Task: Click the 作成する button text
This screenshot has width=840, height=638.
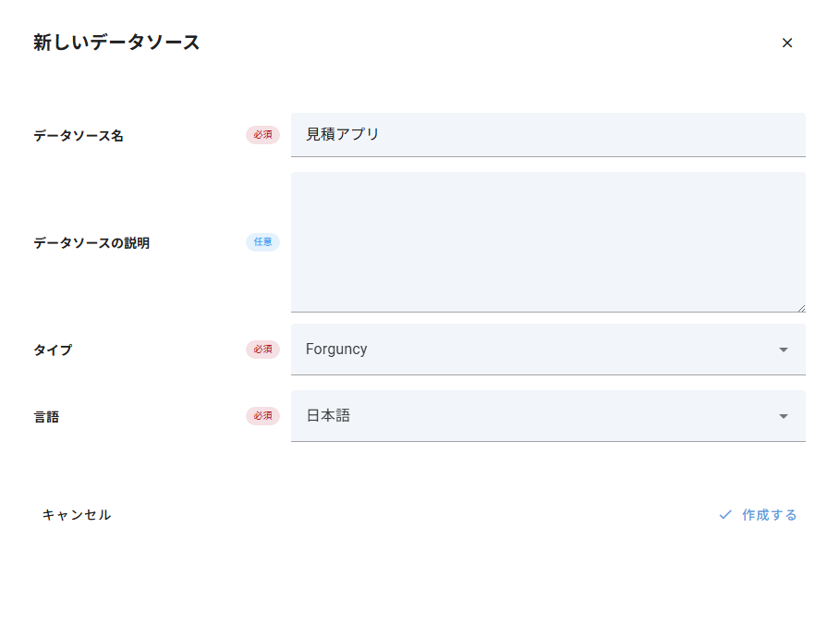Action: [769, 515]
